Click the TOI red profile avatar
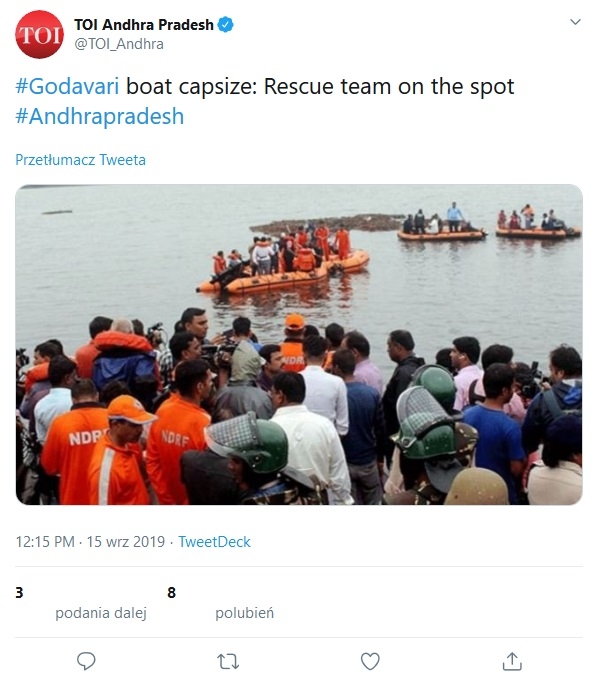Screen dimensions: 598x685 point(39,35)
